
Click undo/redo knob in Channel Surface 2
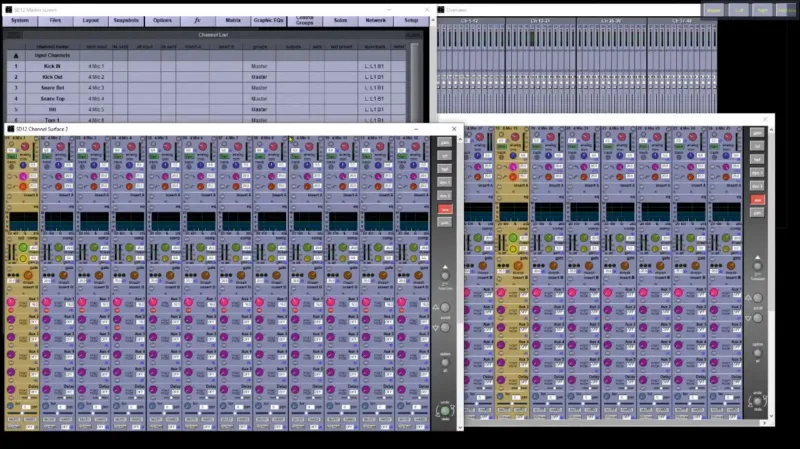click(445, 411)
